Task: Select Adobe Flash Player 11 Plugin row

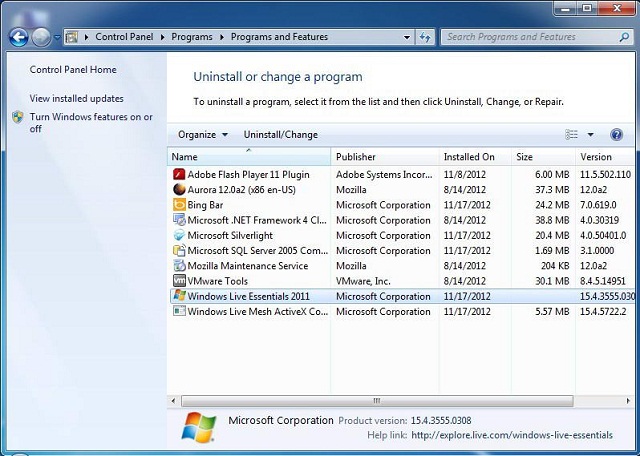Action: tap(402, 175)
